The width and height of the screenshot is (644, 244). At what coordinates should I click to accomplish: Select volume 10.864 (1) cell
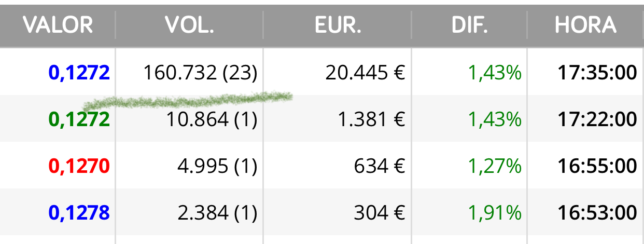(x=212, y=119)
